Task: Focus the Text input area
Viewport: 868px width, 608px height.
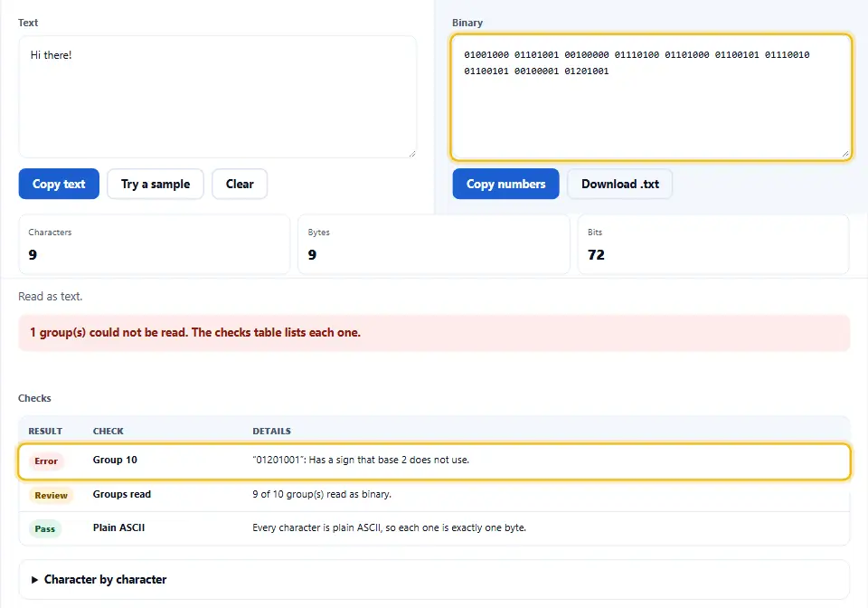Action: click(218, 97)
